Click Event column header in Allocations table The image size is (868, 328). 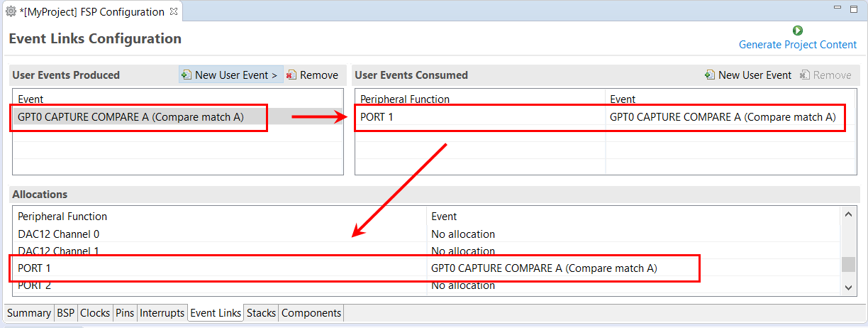pyautogui.click(x=444, y=217)
